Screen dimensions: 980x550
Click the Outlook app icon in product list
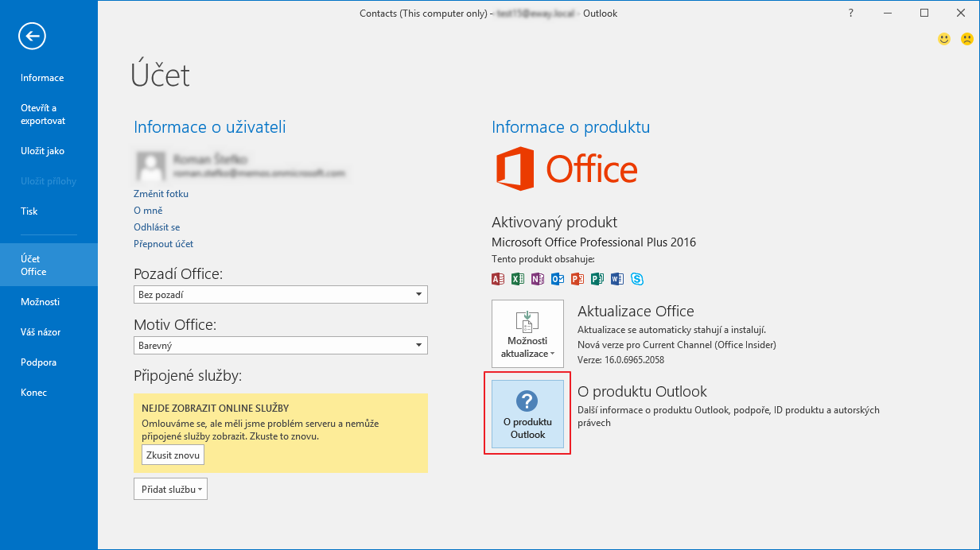558,279
